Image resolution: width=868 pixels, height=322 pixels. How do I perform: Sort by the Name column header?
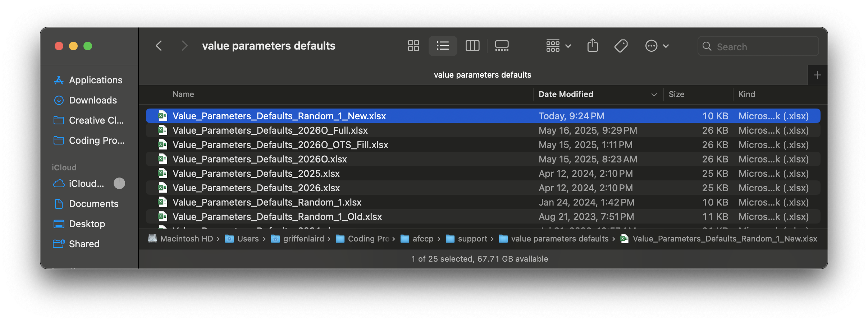[x=183, y=95]
